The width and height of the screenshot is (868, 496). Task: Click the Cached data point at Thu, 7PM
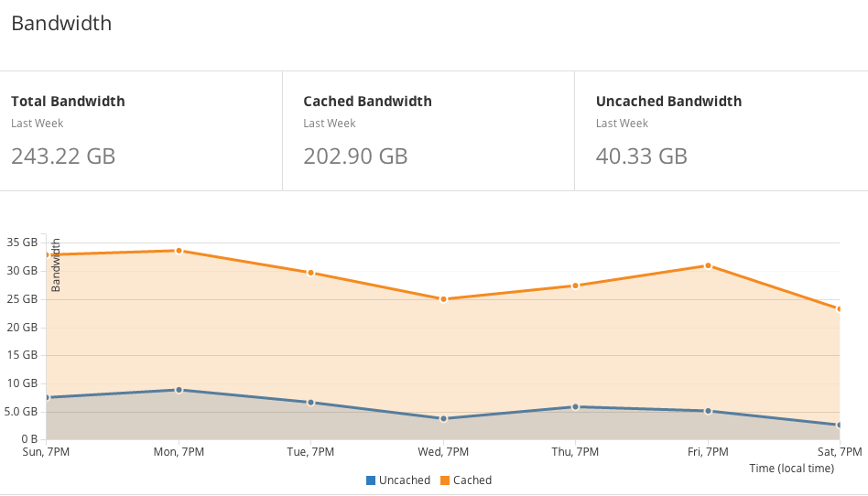tap(576, 286)
